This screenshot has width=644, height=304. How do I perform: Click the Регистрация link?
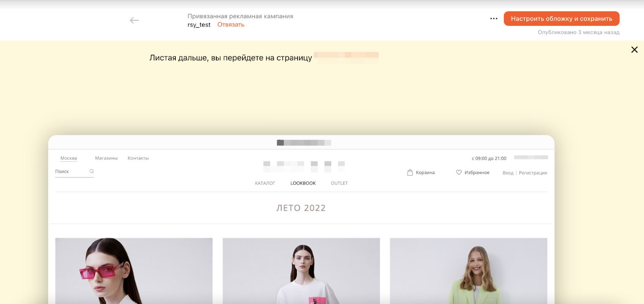point(534,172)
